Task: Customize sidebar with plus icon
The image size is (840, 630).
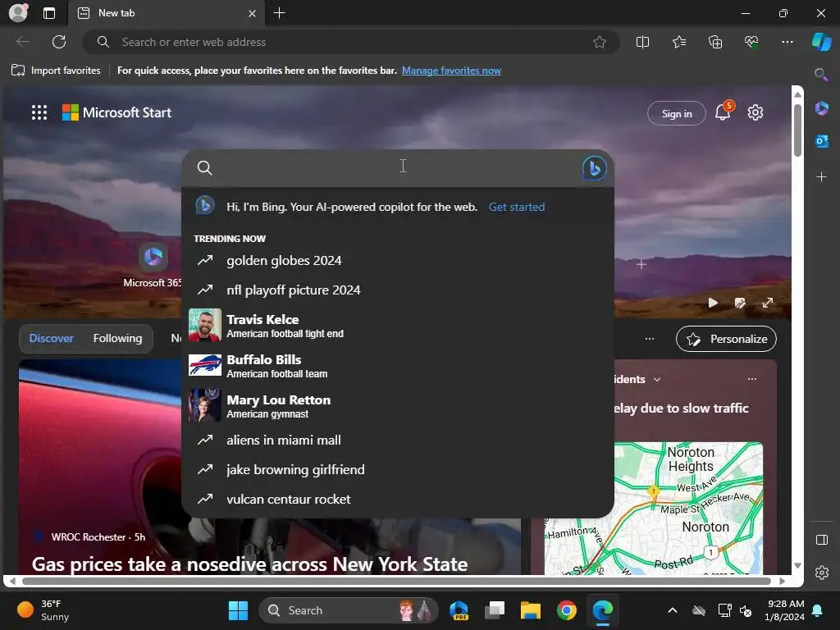Action: point(821,177)
